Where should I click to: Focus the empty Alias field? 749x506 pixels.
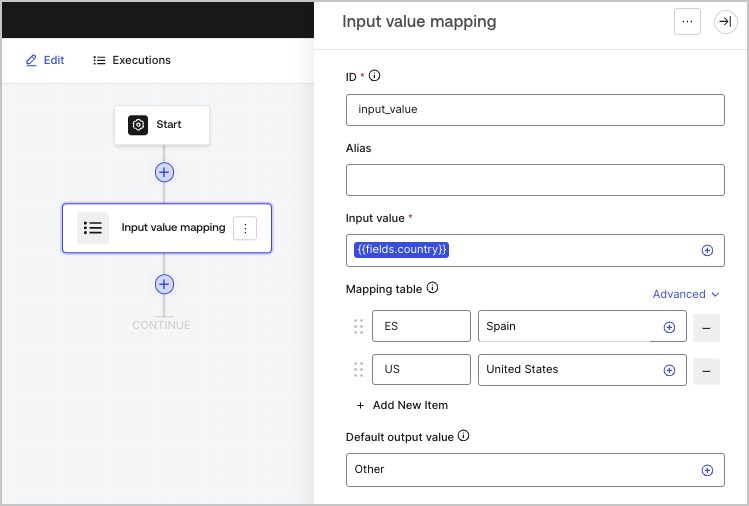click(x=535, y=180)
